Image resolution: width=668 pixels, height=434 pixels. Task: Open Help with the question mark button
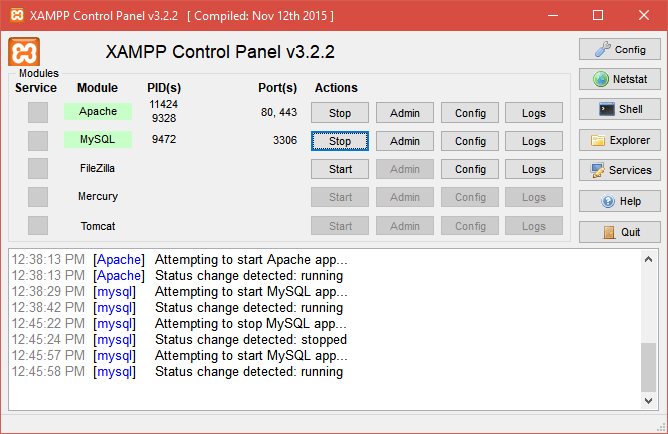coord(619,201)
